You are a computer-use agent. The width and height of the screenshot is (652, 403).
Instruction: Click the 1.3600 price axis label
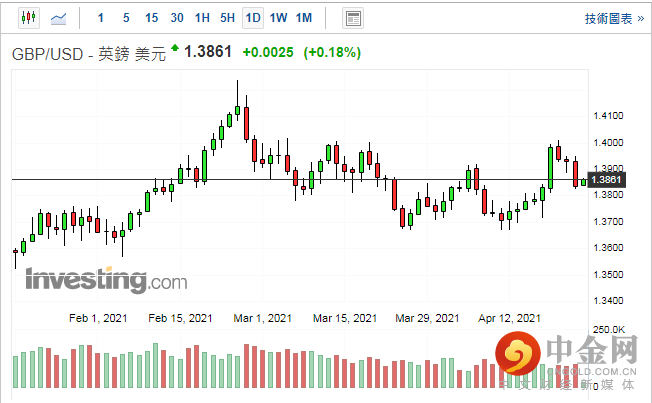pos(608,247)
